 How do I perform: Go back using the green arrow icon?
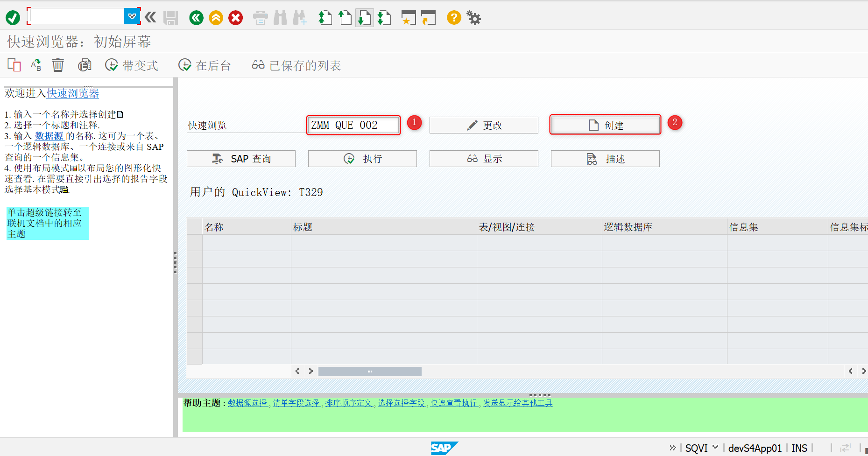(196, 17)
